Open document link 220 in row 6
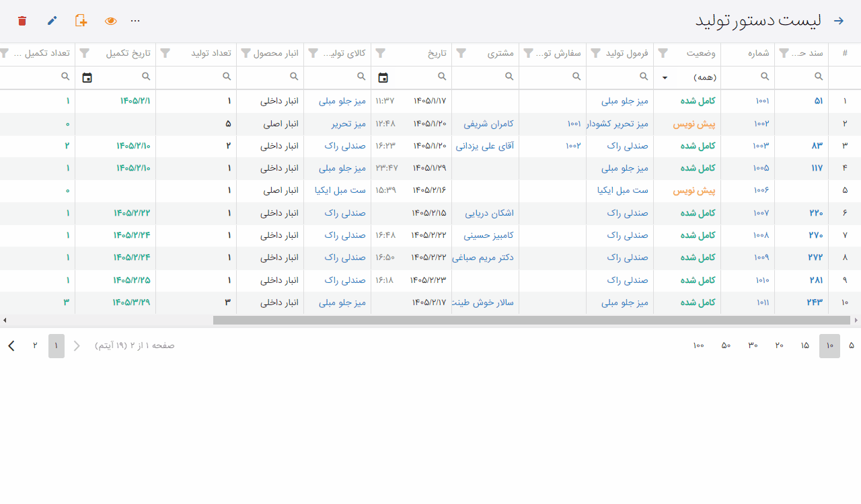This screenshot has width=861, height=504. coord(816,213)
